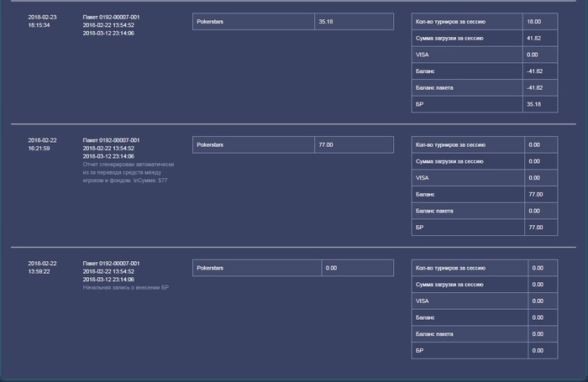This screenshot has height=382, width=588.
Task: Click the 'Баланс пакета' label beside -41.82
Action: [434, 87]
